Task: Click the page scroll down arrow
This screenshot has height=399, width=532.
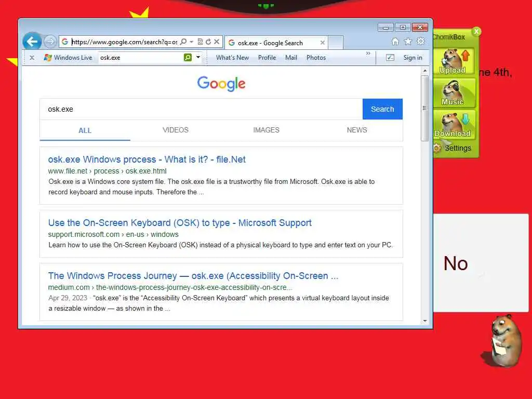Action: (425, 321)
